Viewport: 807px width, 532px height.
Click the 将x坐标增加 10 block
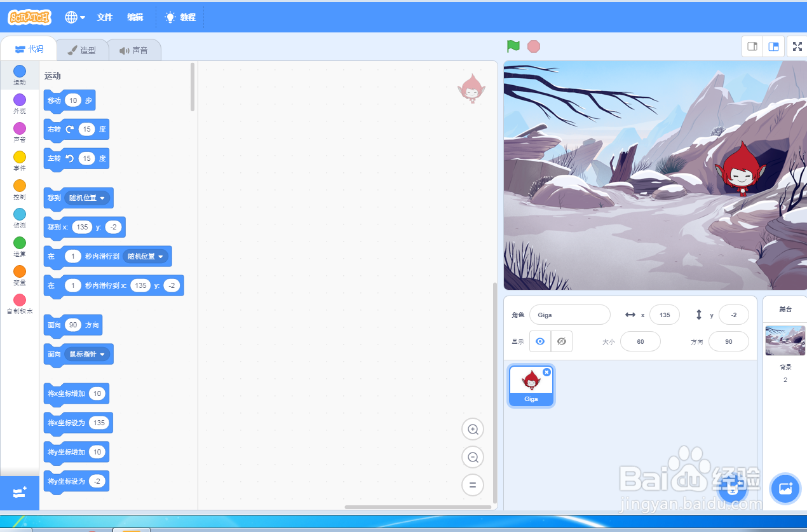[x=76, y=393]
